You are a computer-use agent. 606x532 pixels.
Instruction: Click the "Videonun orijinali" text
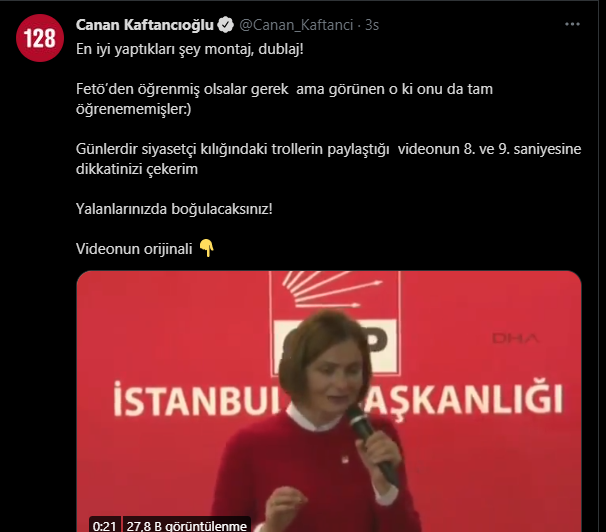[134, 249]
